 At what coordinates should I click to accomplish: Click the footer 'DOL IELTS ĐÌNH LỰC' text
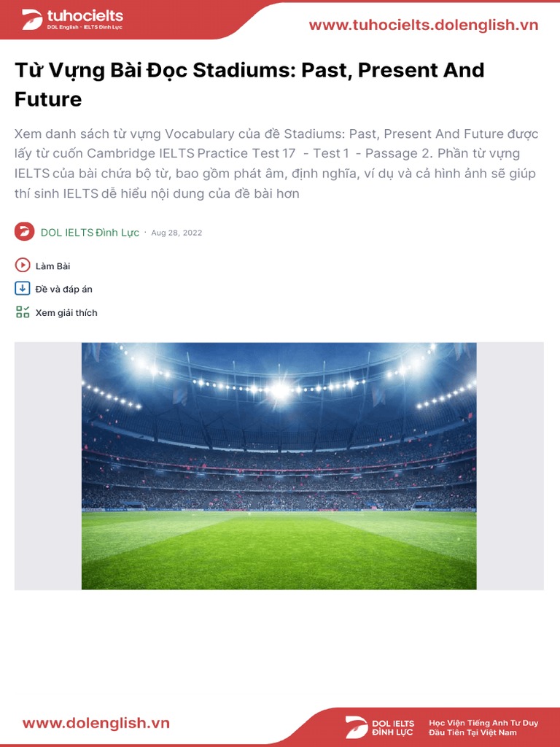(x=393, y=727)
